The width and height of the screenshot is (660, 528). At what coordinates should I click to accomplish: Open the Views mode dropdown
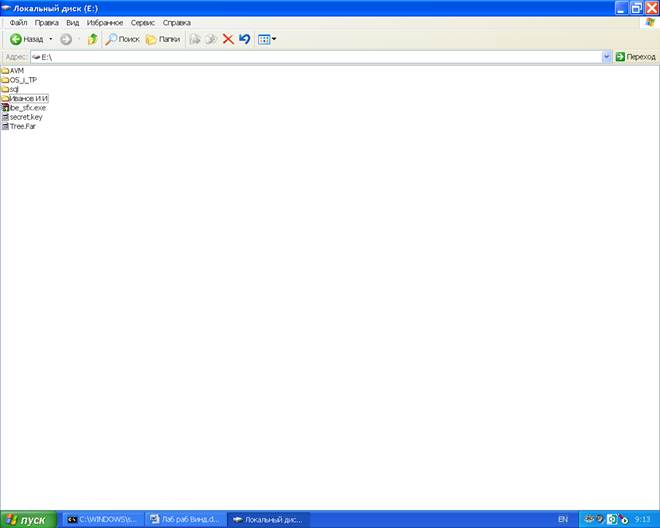pos(267,39)
